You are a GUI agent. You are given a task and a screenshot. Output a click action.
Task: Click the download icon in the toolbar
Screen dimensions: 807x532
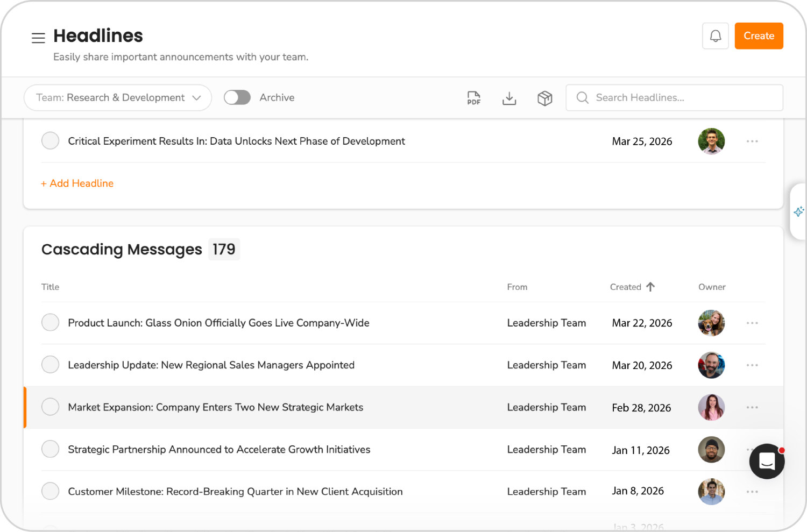click(509, 98)
